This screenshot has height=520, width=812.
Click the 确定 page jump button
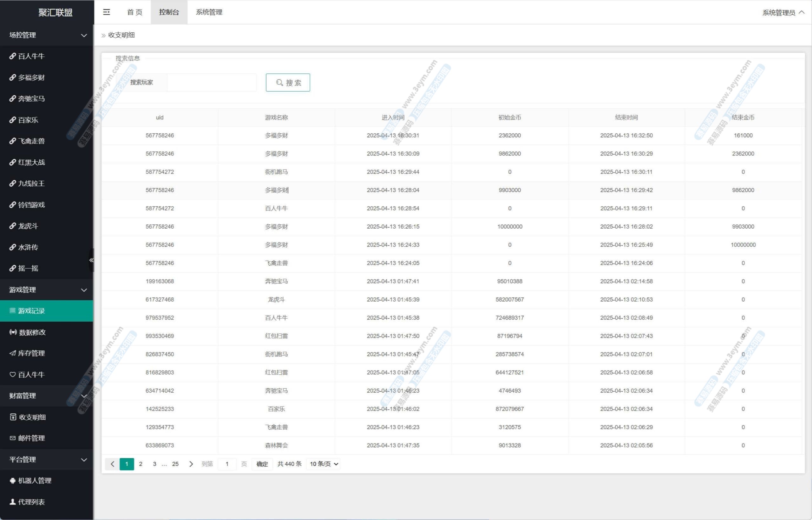pyautogui.click(x=262, y=464)
